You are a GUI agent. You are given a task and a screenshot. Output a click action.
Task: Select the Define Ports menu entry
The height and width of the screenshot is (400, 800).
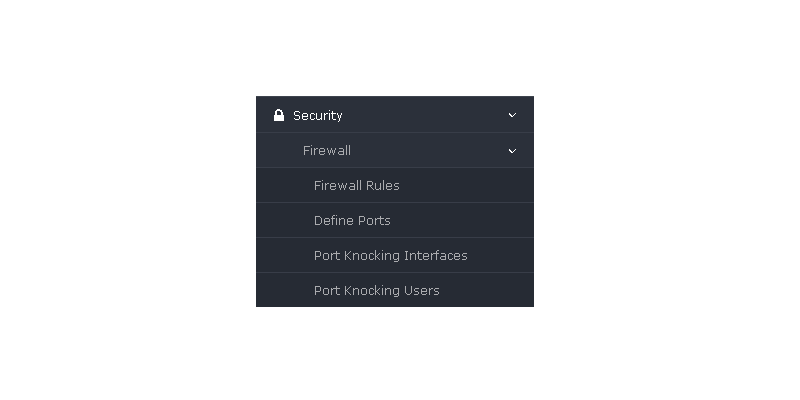pyautogui.click(x=395, y=220)
